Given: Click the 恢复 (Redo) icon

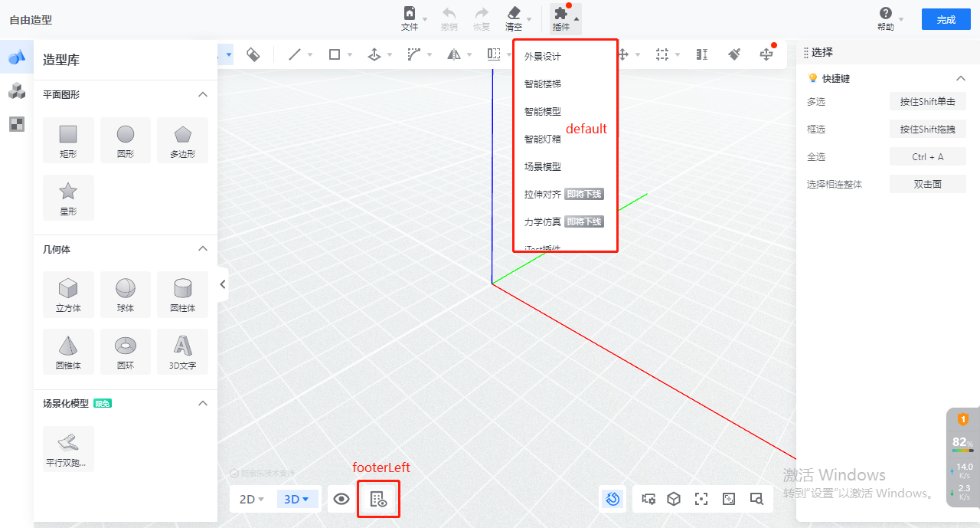Looking at the screenshot, I should click(482, 14).
